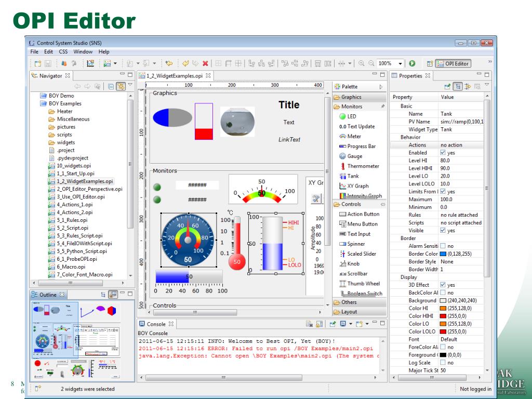The image size is (532, 399).
Task: Click the PV Name value field
Action: (461, 122)
